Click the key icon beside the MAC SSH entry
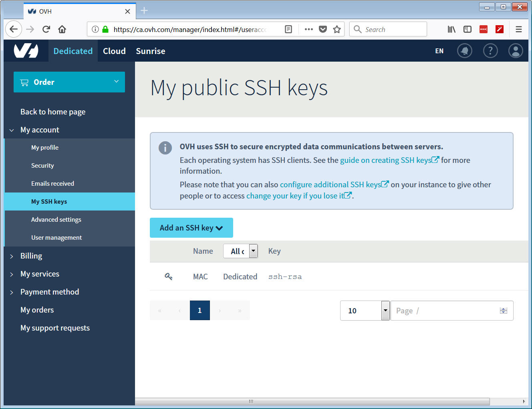The image size is (532, 409). click(168, 276)
